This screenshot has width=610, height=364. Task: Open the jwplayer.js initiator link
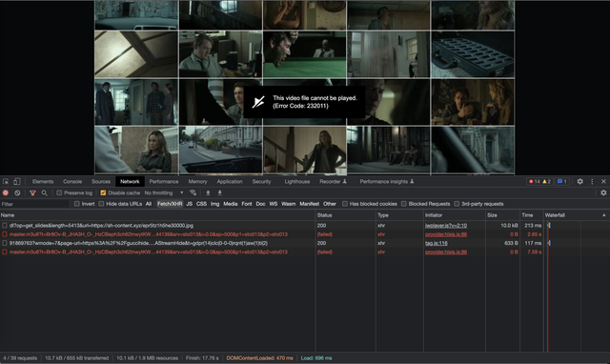[446, 226]
